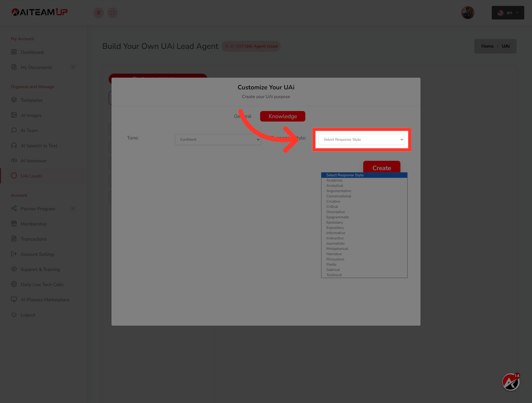532x403 pixels.
Task: Expand the Partner Program submenu arrow
Action: pyautogui.click(x=73, y=208)
